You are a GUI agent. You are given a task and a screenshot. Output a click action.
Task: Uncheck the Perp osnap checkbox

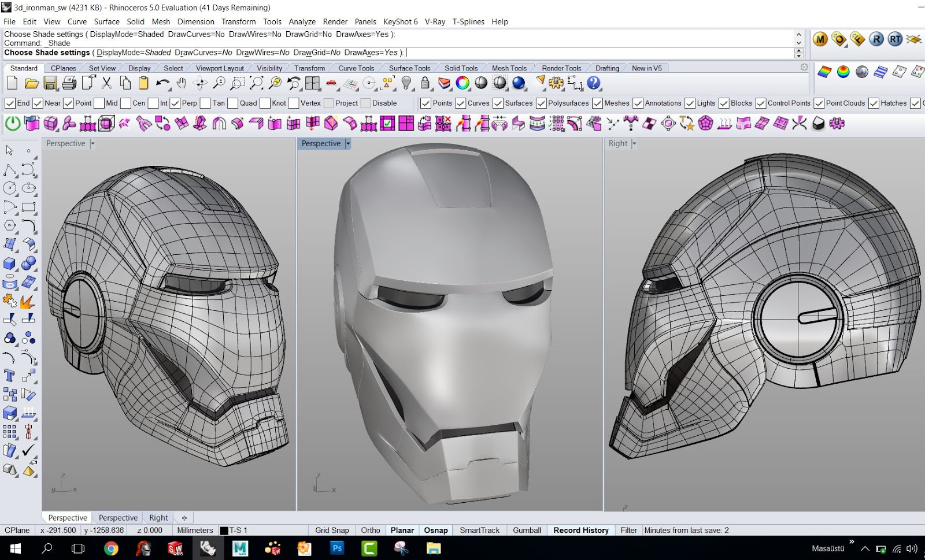(175, 103)
